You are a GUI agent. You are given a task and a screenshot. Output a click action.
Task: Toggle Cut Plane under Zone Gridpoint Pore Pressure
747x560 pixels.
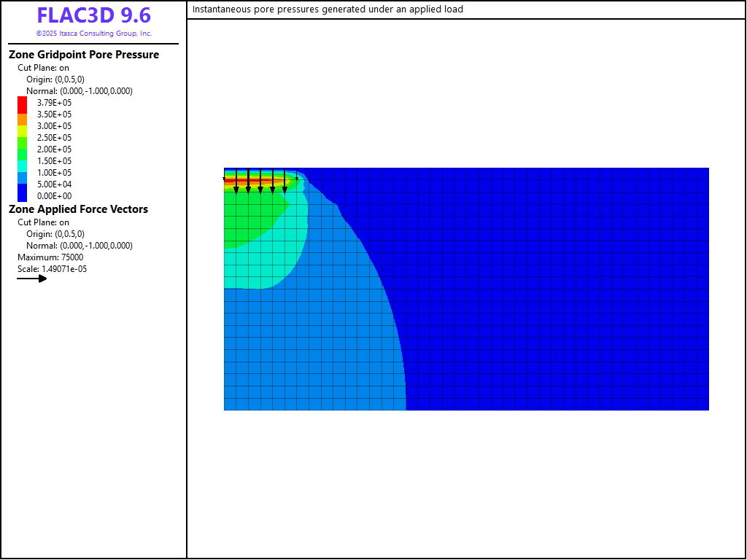[x=44, y=68]
